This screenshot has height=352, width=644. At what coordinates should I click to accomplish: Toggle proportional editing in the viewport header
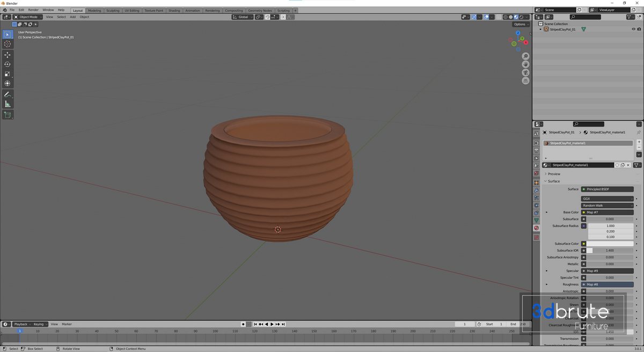283,17
